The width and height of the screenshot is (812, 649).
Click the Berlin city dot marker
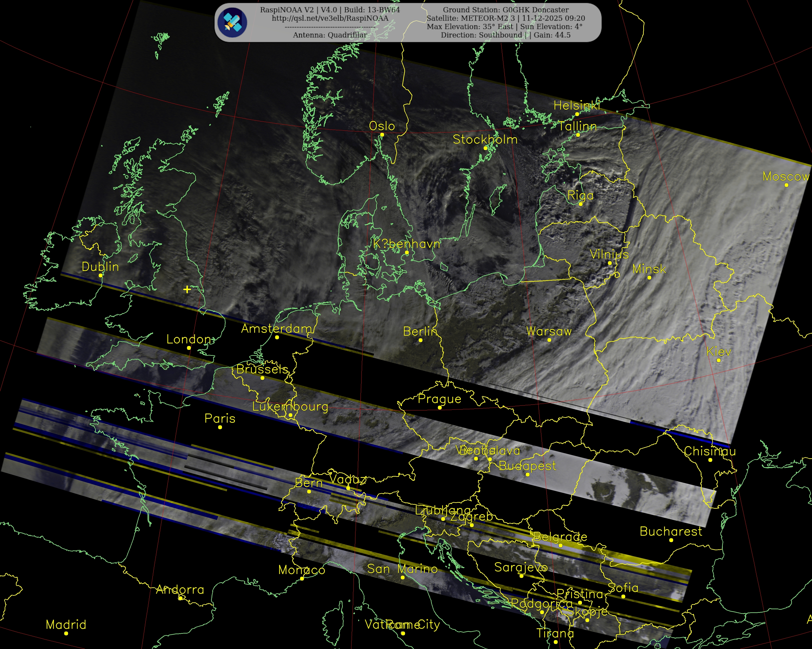(x=420, y=340)
